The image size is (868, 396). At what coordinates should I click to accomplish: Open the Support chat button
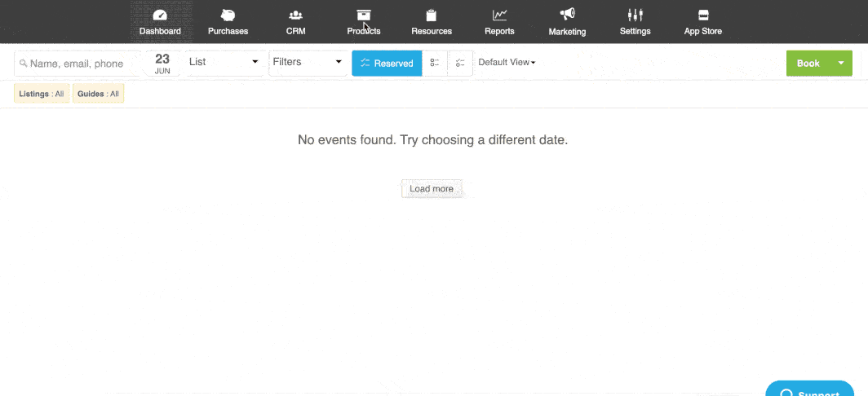[810, 389]
